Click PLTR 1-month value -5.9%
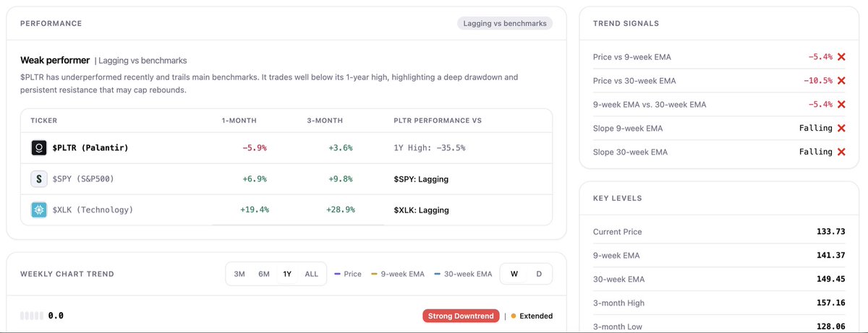 pyautogui.click(x=254, y=148)
